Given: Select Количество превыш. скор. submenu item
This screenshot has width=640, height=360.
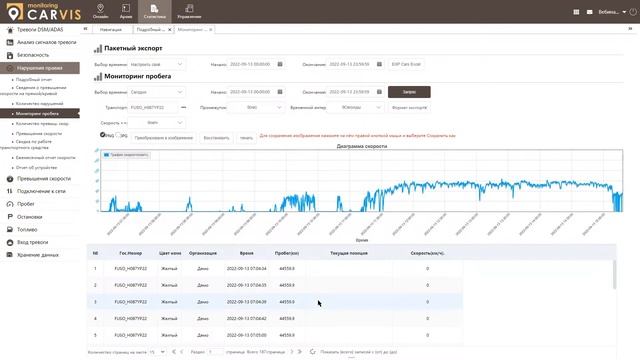Looking at the screenshot, I should point(42,124).
